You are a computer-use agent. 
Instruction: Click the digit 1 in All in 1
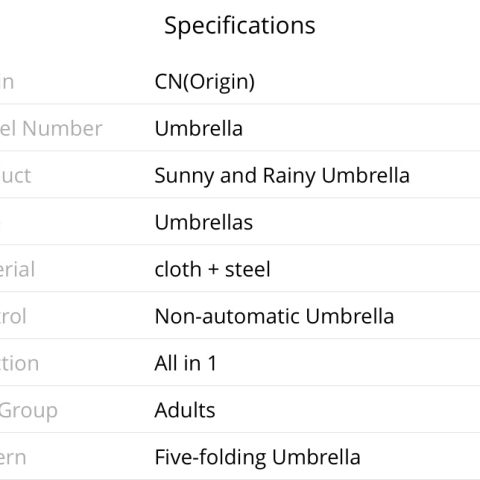pos(212,363)
